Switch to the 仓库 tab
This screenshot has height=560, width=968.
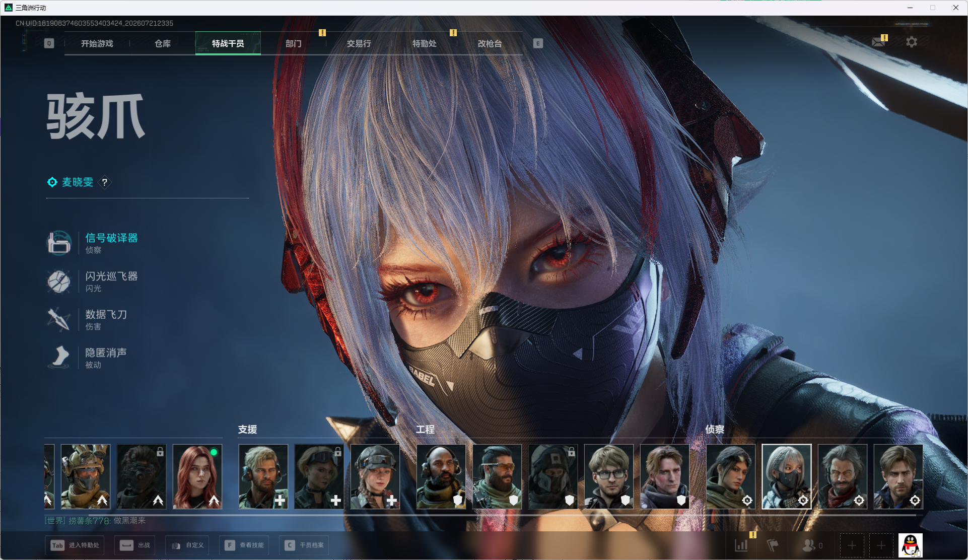click(x=162, y=43)
